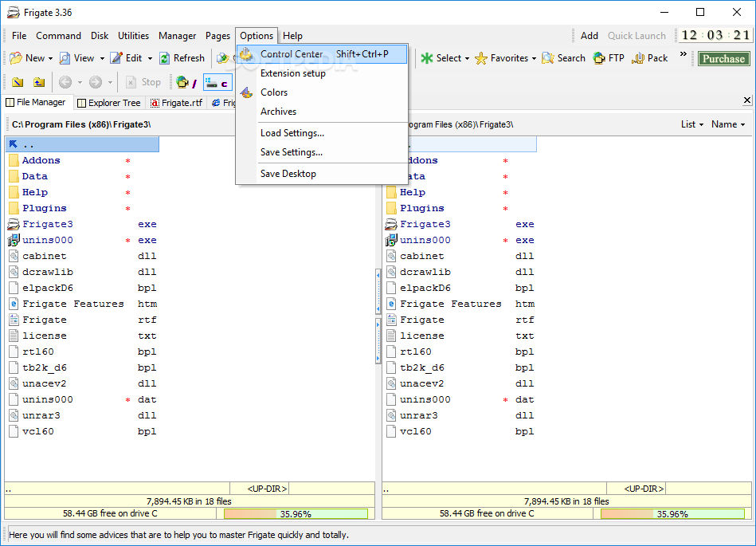Click the Back navigation arrow

65,82
